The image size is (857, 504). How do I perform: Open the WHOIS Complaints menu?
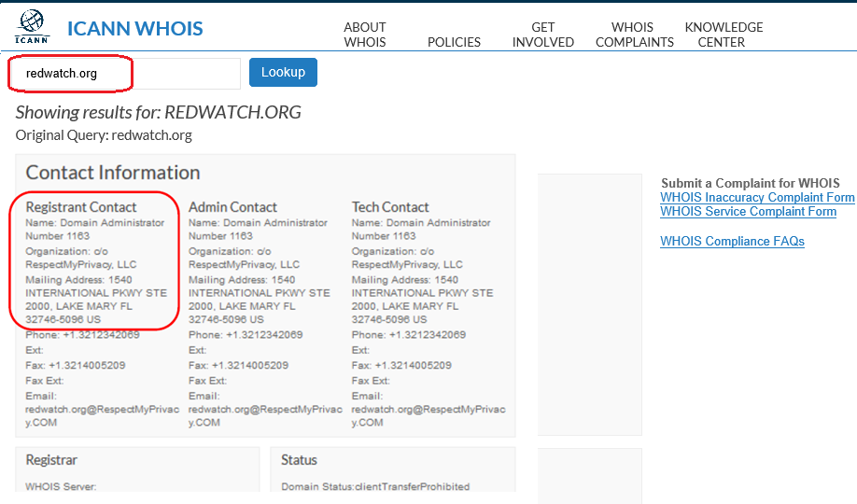(634, 35)
